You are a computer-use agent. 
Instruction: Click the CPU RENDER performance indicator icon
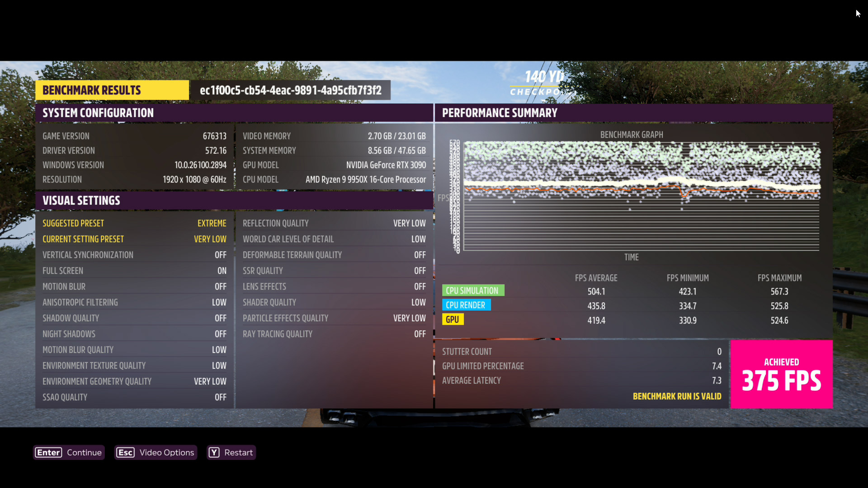click(467, 305)
